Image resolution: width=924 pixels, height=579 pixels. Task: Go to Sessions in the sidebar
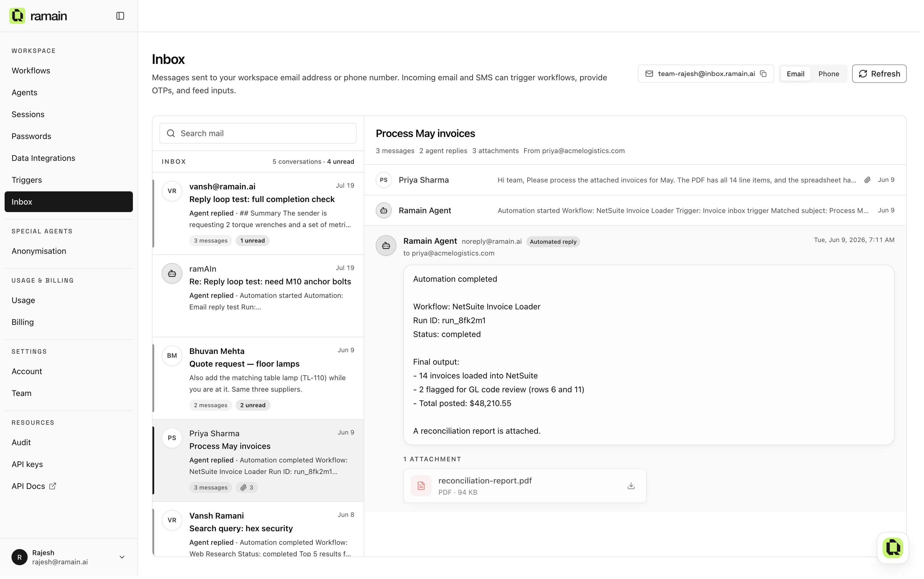pos(69,115)
